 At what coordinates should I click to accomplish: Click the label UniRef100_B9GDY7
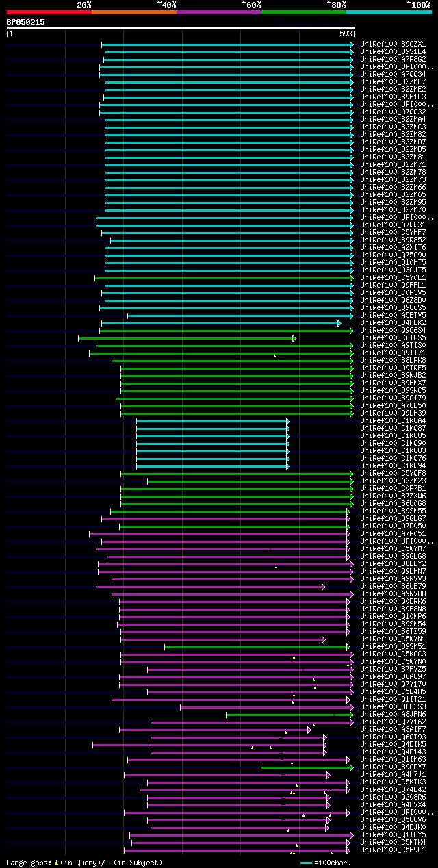click(394, 767)
